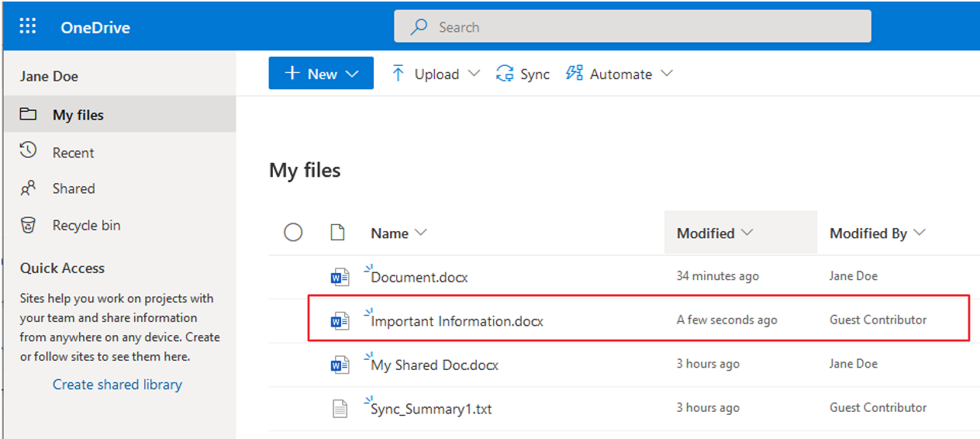Click the magnifier search icon

(x=419, y=27)
